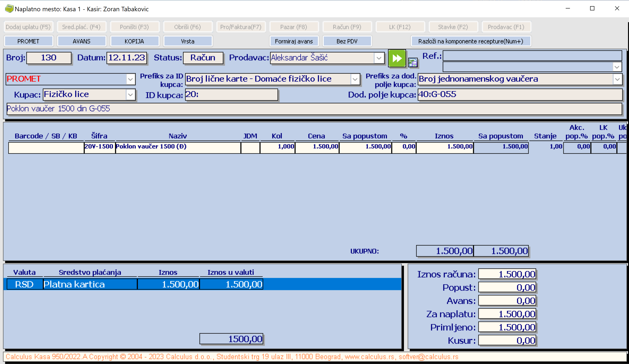Click the green fast-forward arrows icon
The image size is (629, 364).
pyautogui.click(x=397, y=58)
